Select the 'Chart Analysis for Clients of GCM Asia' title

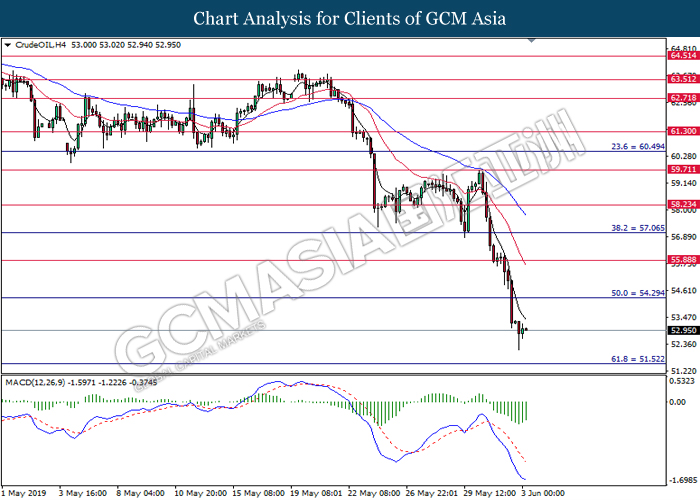(x=350, y=18)
